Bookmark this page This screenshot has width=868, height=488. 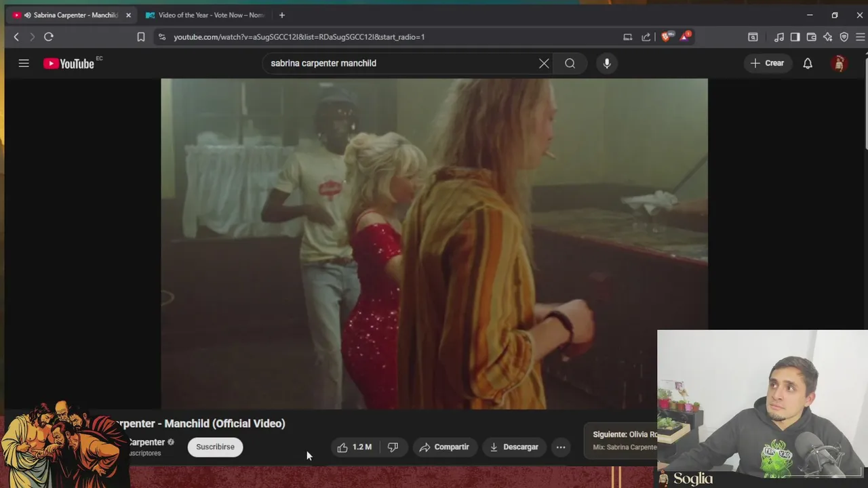(140, 37)
